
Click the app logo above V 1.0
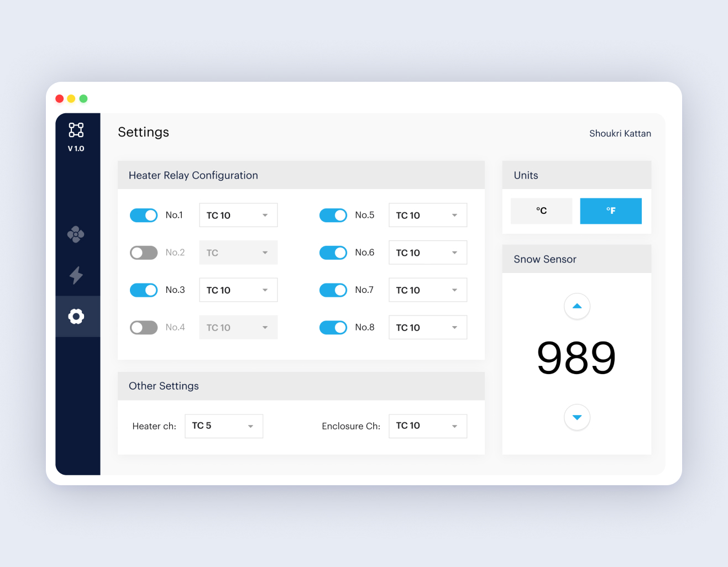[76, 130]
